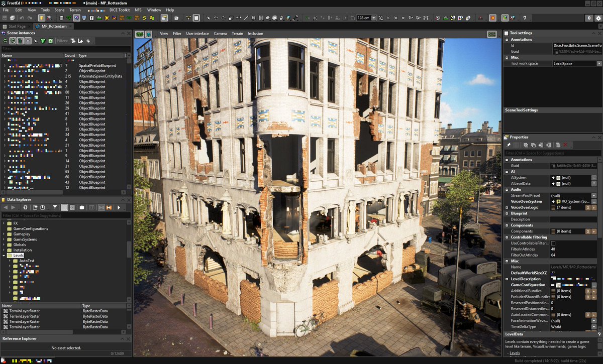
Task: Click the funnel filter icon in Data Explorer
Action: coord(55,207)
